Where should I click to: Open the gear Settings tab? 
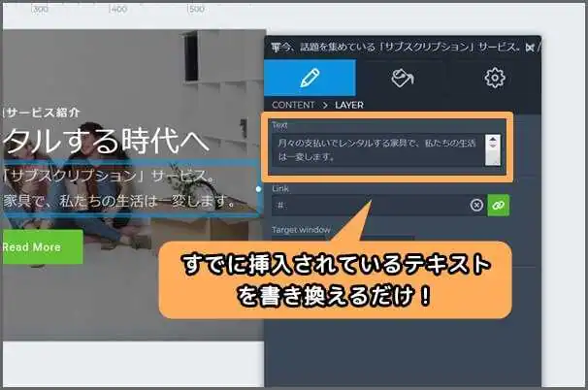(495, 78)
